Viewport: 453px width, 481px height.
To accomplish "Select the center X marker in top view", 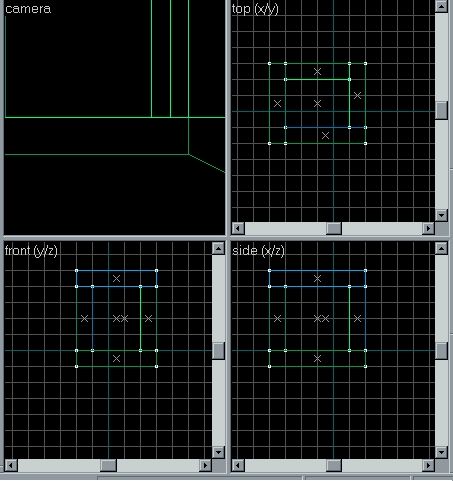I will 317,103.
